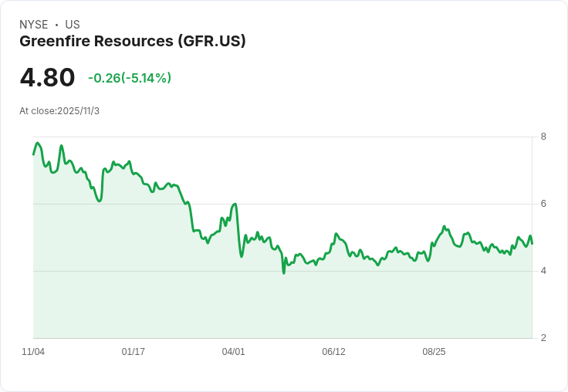Click the 06/12 date axis label

(x=333, y=352)
